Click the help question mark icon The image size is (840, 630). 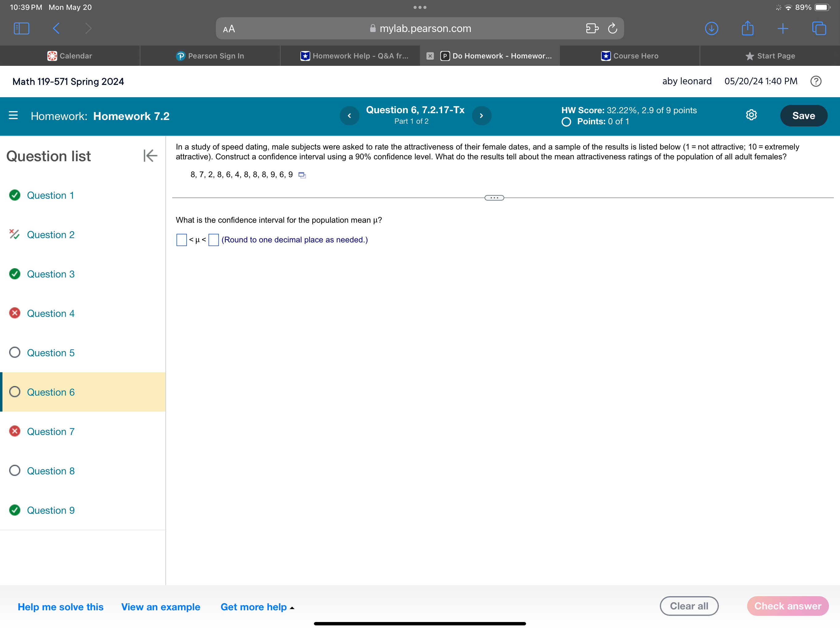[x=815, y=81]
